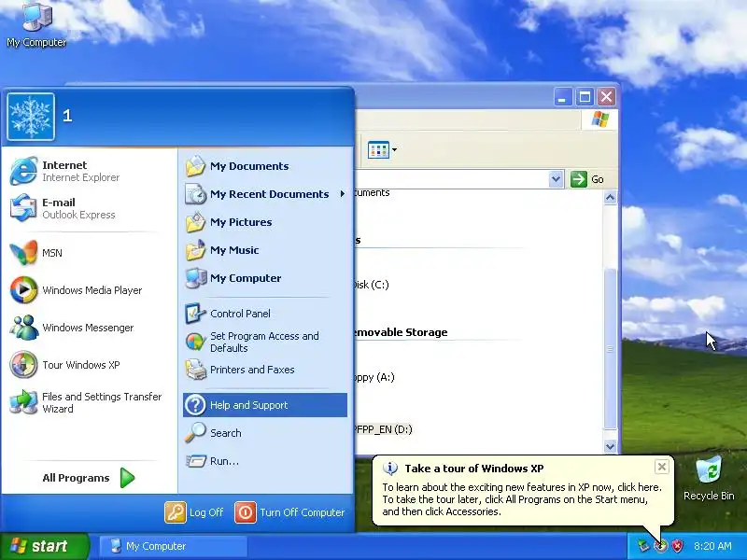Viewport: 747px width, 560px height.
Task: Click the Windows flag logo in Explorer
Action: (599, 119)
